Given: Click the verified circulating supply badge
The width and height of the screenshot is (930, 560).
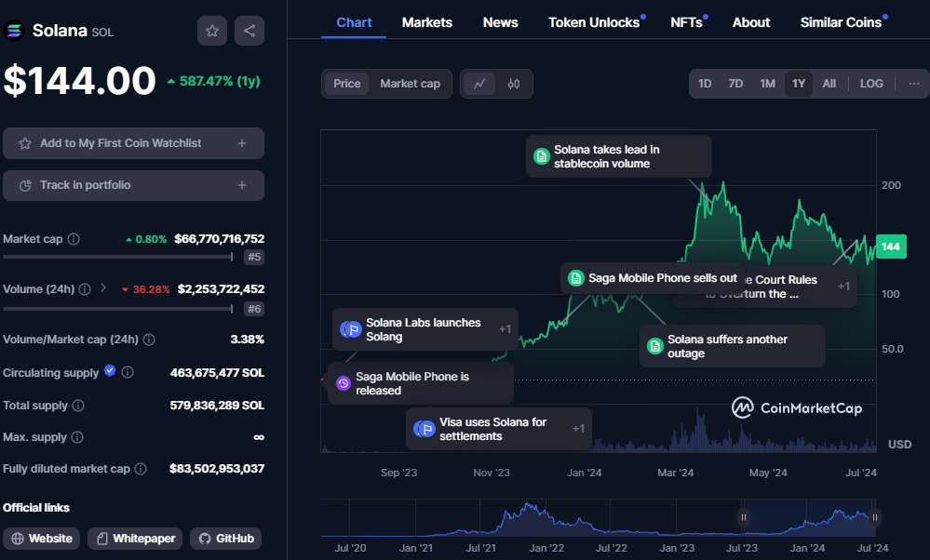Looking at the screenshot, I should click(110, 370).
